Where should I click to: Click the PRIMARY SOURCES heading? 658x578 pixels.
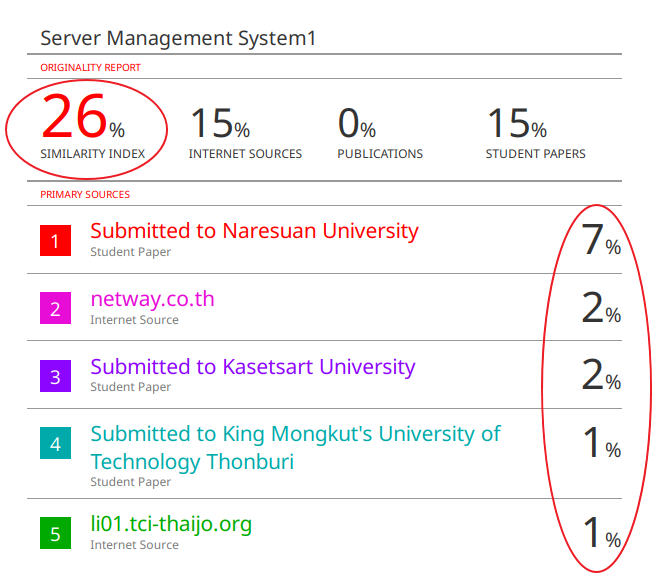pos(85,195)
